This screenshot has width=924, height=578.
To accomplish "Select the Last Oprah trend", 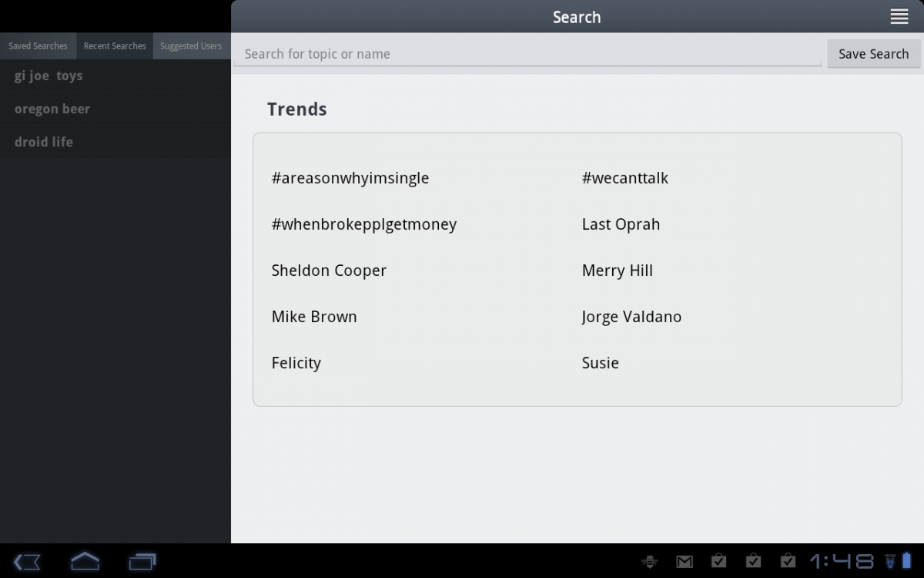I will pyautogui.click(x=621, y=224).
